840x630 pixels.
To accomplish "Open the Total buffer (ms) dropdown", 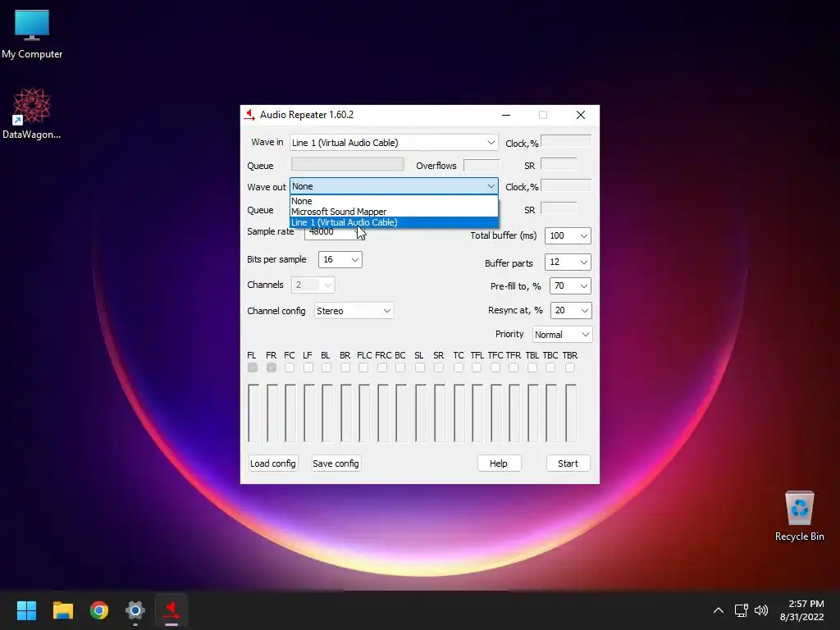I will click(583, 235).
